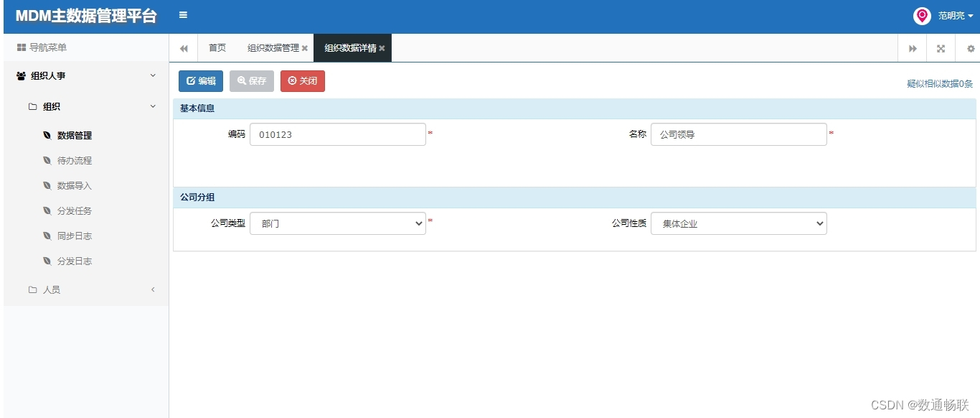
Task: Switch to 组织数据管理 tab
Action: coord(273,48)
